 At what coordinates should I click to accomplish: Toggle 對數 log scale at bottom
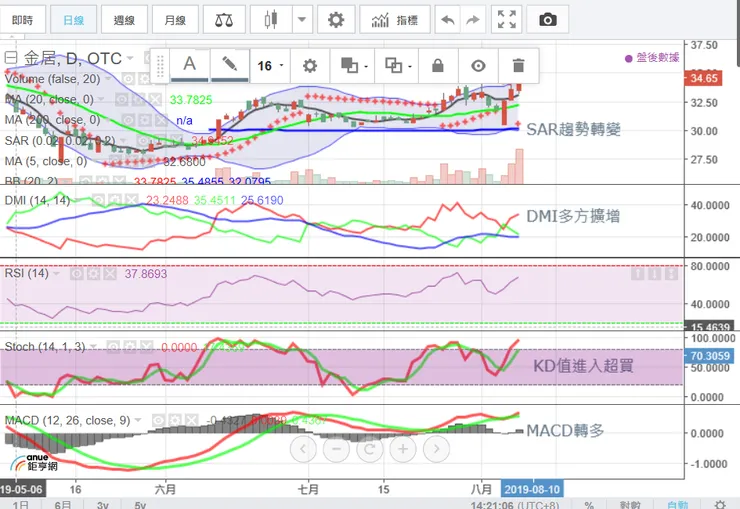pyautogui.click(x=630, y=505)
